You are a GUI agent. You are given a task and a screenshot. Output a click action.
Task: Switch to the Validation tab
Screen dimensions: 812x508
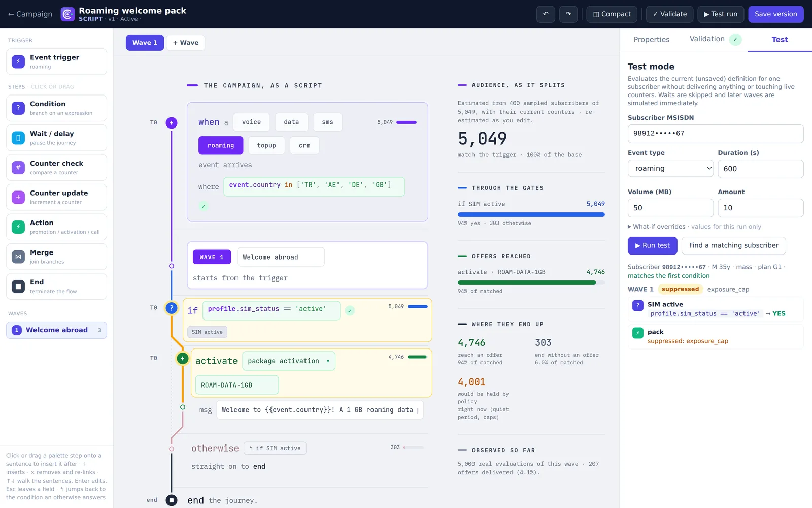click(x=715, y=39)
